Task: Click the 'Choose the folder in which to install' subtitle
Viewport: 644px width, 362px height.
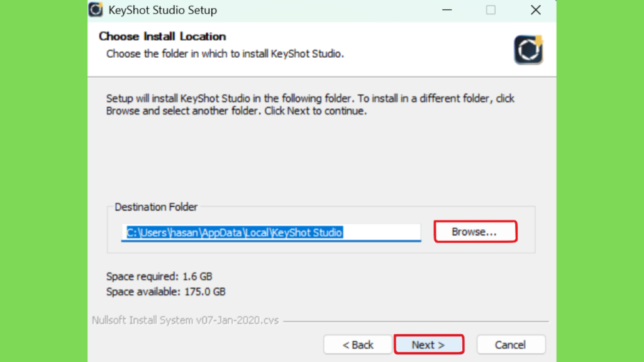Action: (225, 54)
